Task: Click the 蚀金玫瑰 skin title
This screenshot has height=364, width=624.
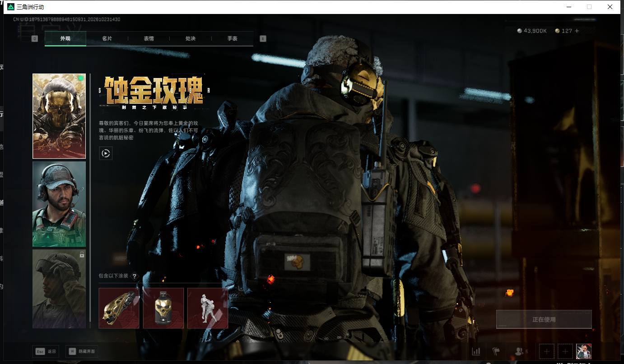Action: [154, 90]
